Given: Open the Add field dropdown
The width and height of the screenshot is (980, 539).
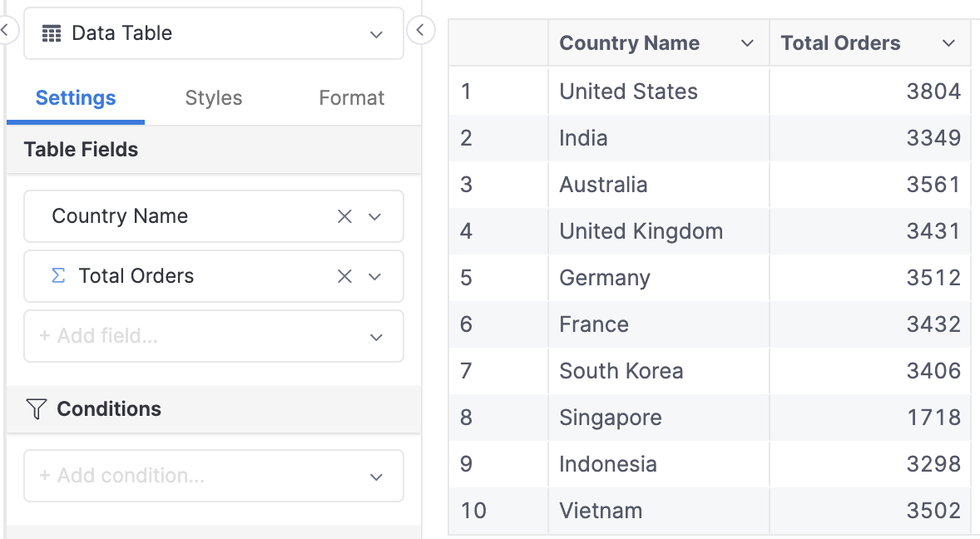Looking at the screenshot, I should 214,336.
